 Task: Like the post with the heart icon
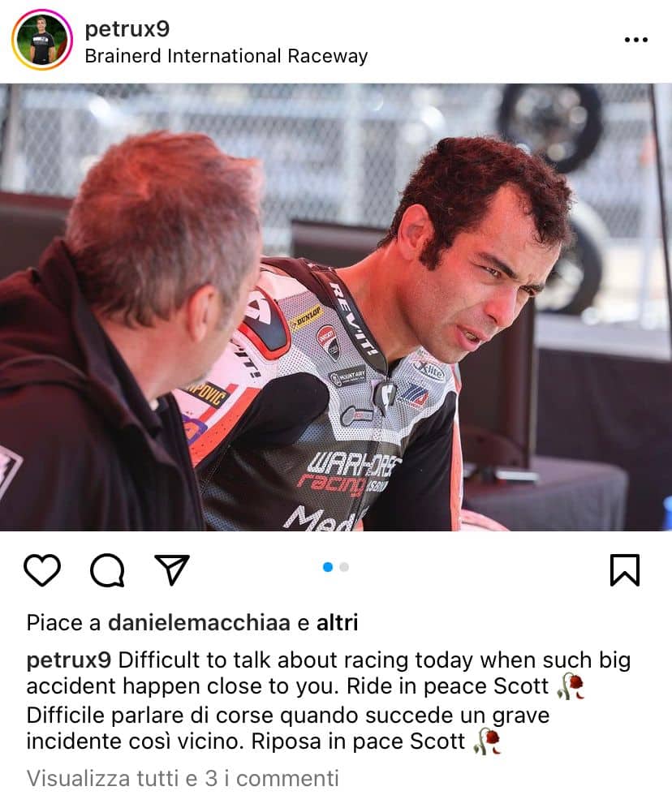click(x=42, y=570)
